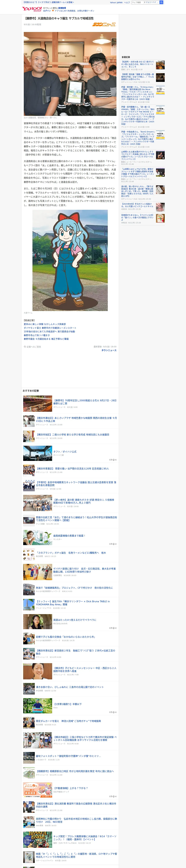Open sidebar article 声優・鈴村健一さん
The image size is (186, 868).
pyautogui.click(x=138, y=93)
